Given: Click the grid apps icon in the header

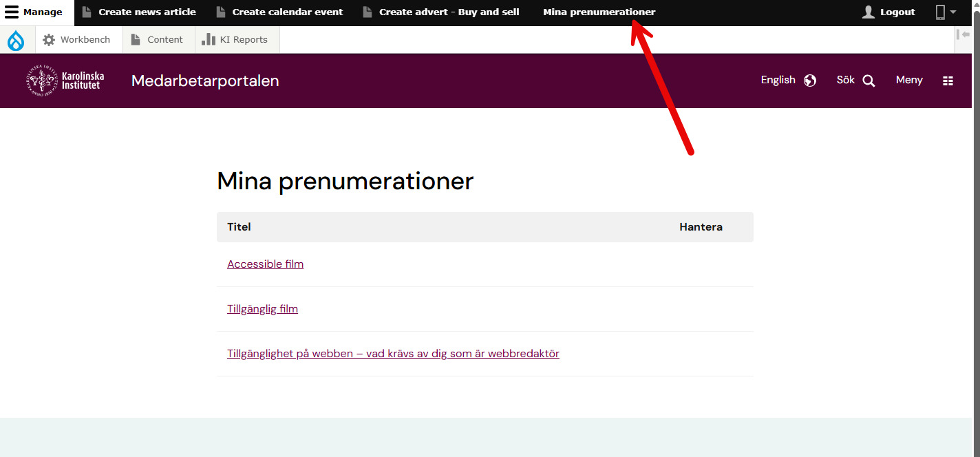Looking at the screenshot, I should tap(948, 81).
